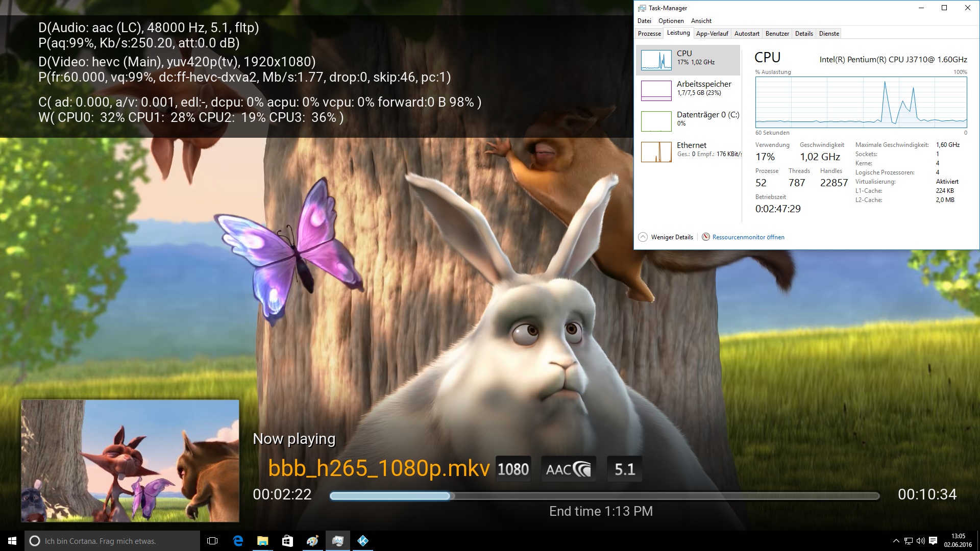
Task: Select the Arbeitsspeicher performance entry
Action: click(688, 91)
